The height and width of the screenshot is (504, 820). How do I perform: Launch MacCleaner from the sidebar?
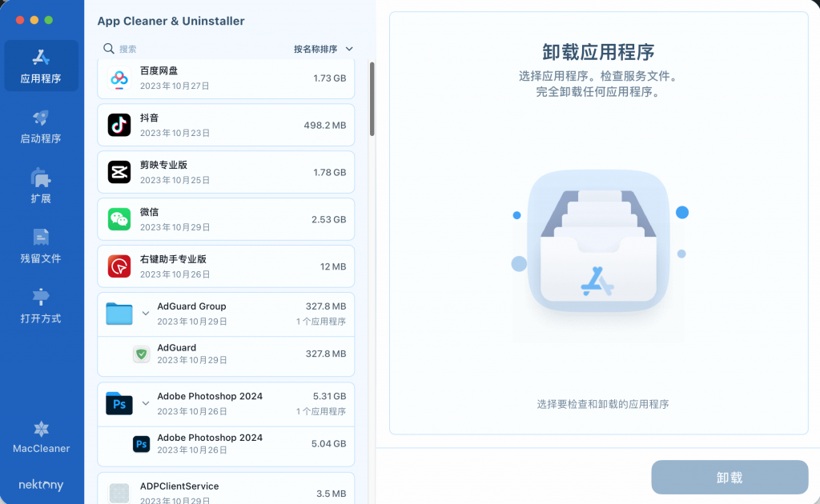(x=41, y=437)
